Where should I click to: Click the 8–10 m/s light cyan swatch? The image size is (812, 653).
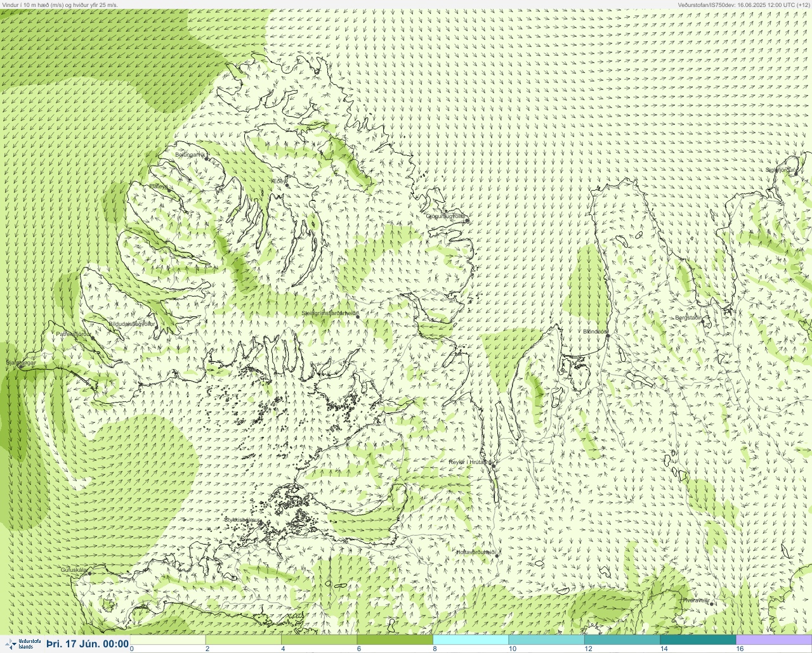pos(471,640)
